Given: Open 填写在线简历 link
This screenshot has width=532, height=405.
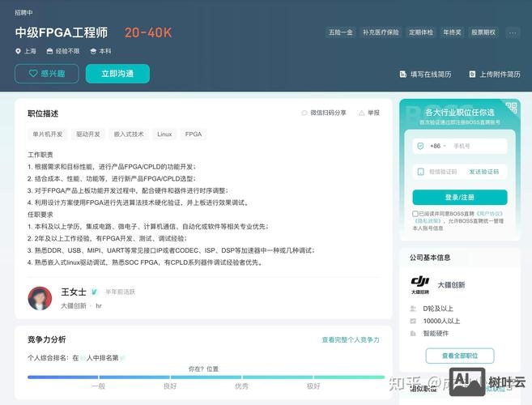Looking at the screenshot, I should 431,75.
